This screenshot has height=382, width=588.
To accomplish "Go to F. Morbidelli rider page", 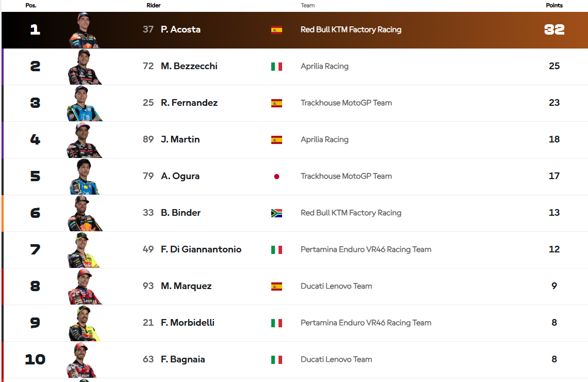I will point(188,323).
